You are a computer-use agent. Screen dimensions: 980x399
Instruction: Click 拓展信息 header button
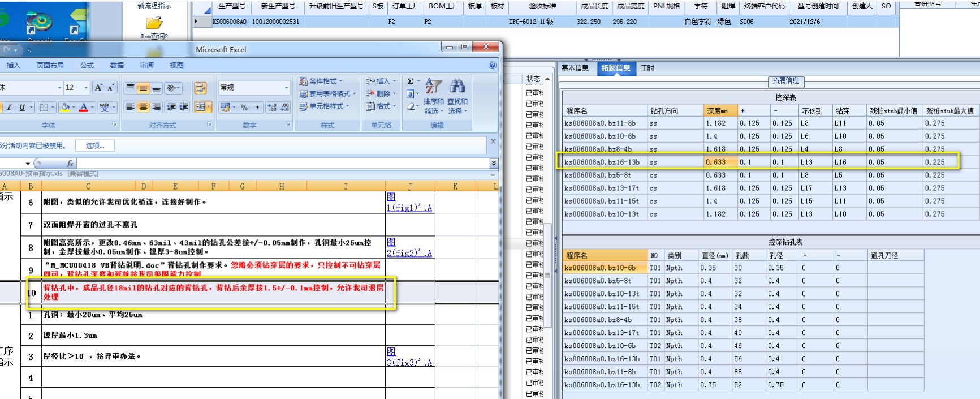coord(785,81)
